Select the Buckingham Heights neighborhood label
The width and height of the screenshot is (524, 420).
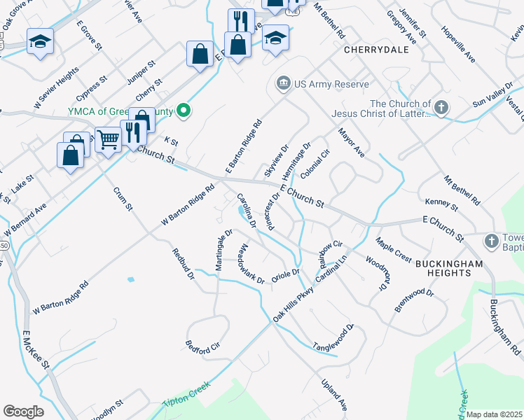click(x=449, y=268)
